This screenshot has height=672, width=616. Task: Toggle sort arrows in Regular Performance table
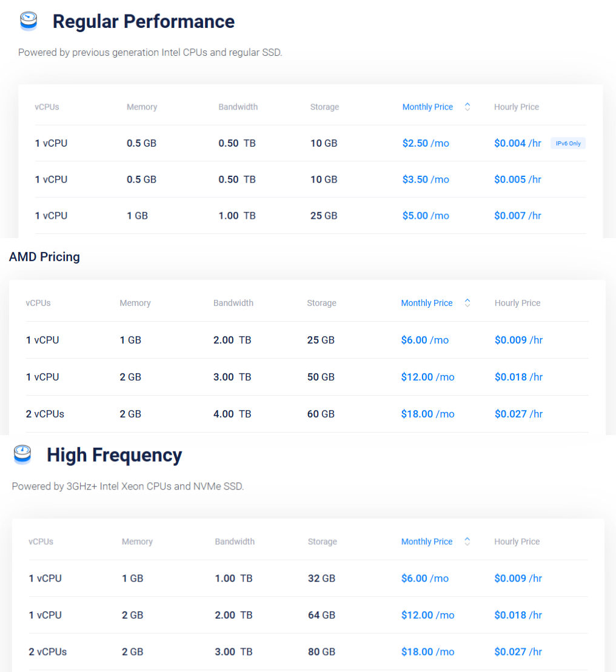pos(467,107)
